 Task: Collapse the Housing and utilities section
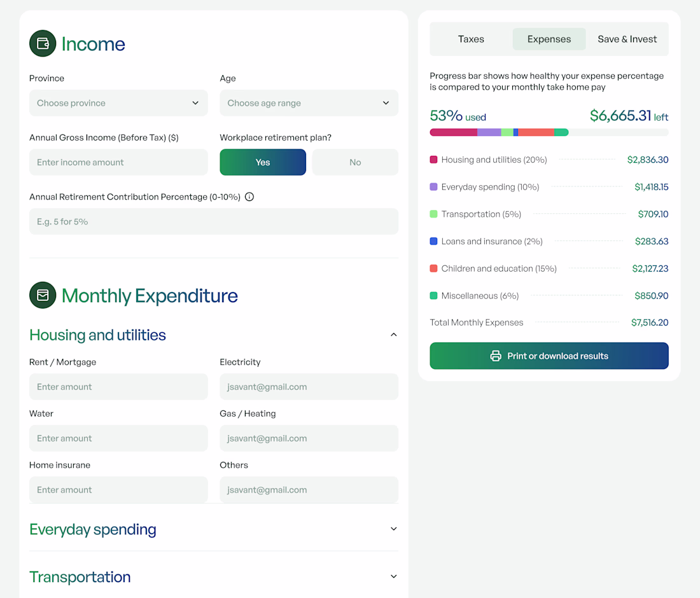(x=394, y=335)
